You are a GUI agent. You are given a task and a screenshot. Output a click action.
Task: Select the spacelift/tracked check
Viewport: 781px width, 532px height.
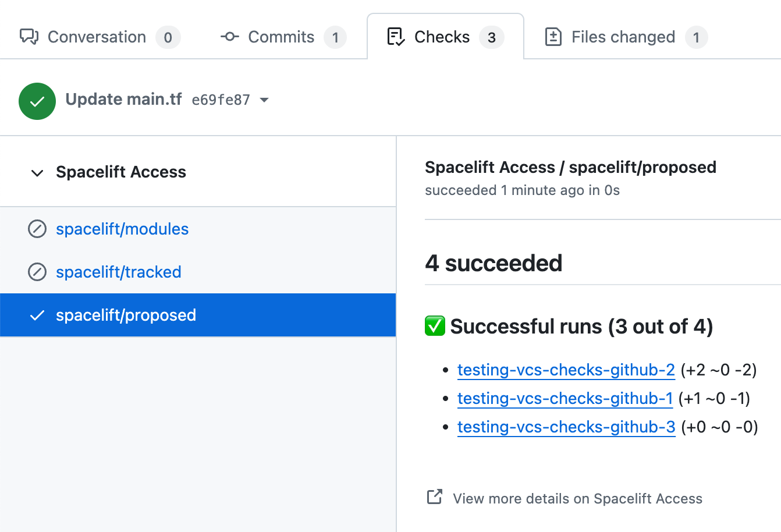119,272
